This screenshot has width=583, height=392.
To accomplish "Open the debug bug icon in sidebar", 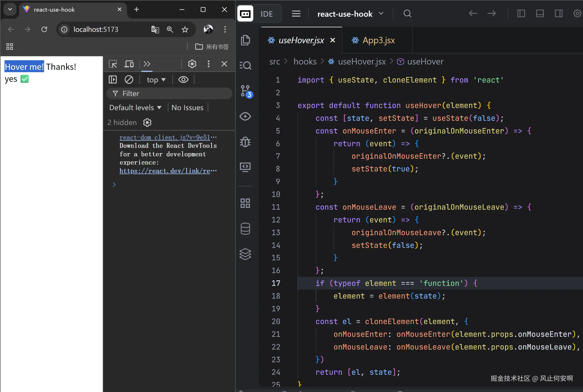I will click(245, 142).
